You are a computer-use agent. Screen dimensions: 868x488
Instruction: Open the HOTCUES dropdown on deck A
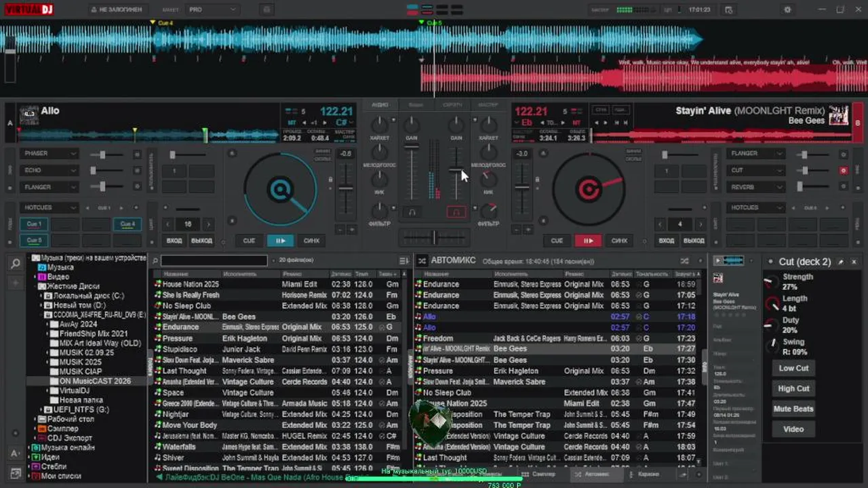tap(50, 207)
